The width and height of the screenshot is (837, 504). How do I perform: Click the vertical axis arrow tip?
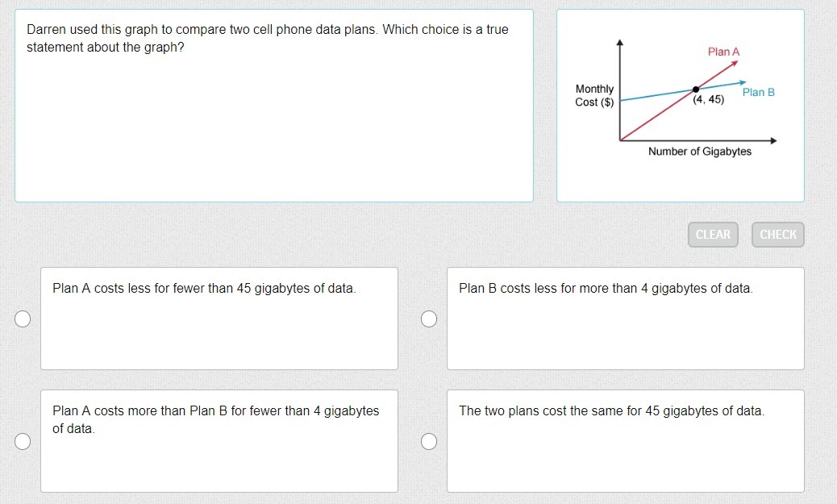(x=619, y=41)
